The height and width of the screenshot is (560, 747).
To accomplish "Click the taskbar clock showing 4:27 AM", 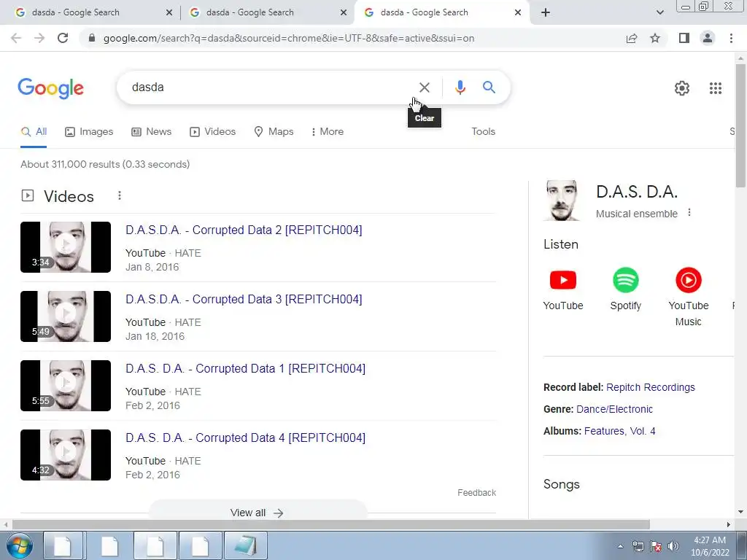I will click(710, 546).
